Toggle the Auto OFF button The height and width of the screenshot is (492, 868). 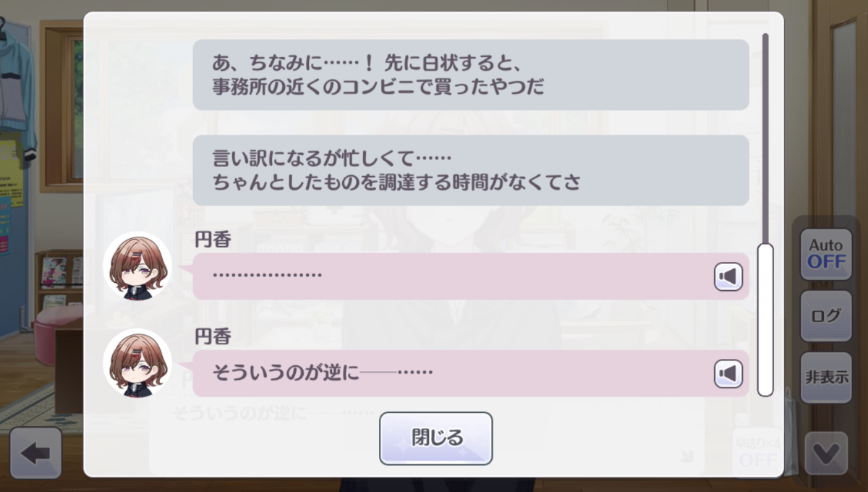click(x=826, y=254)
